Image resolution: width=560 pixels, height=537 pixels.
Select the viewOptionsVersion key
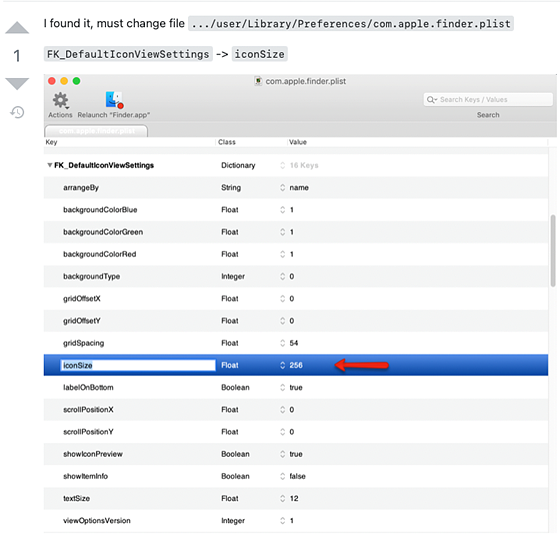[97, 521]
